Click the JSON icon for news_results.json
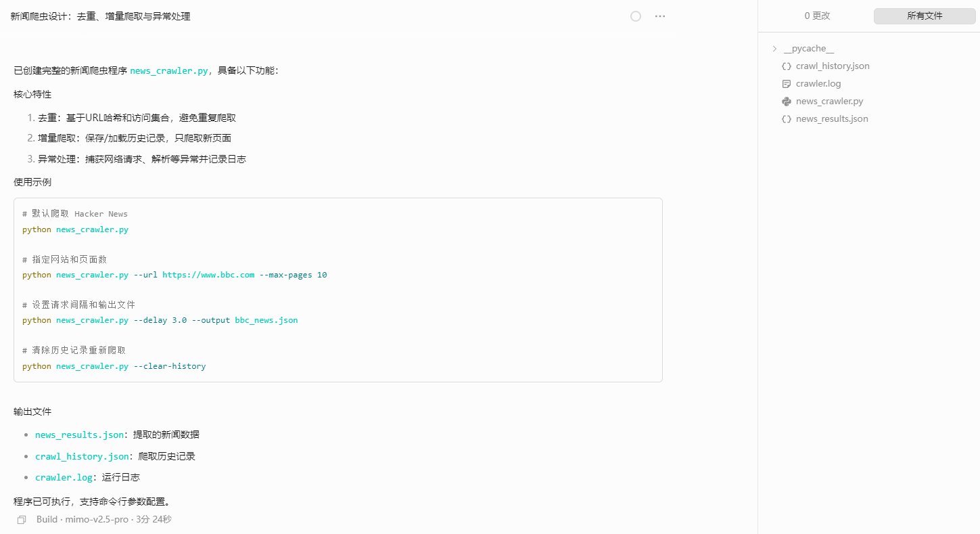 [x=786, y=119]
